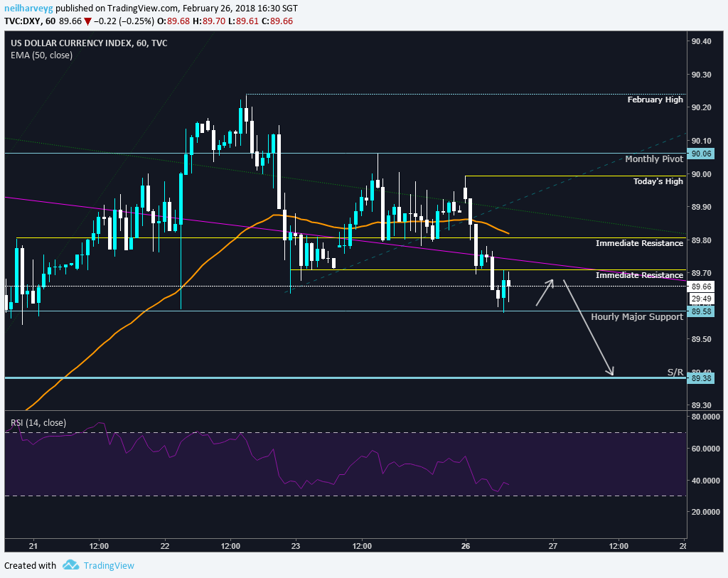728x578 pixels.
Task: Open the neilharveyg author link
Action: [x=28, y=9]
